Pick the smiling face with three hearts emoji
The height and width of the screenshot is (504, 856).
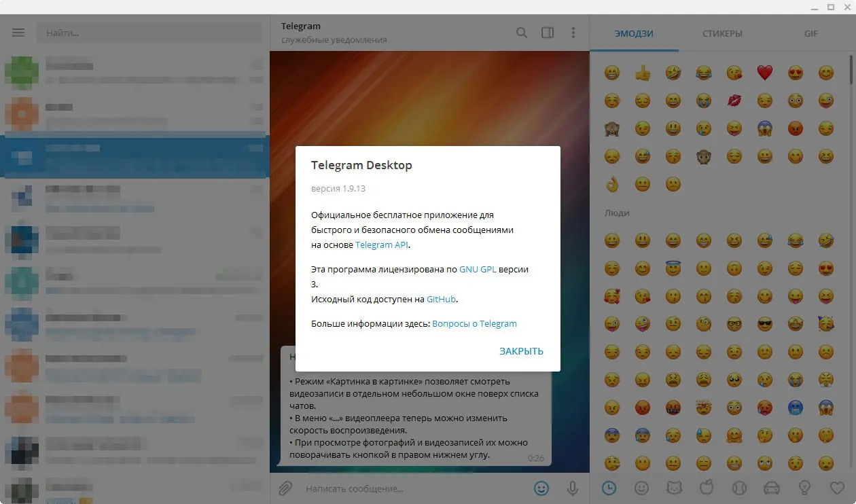pyautogui.click(x=612, y=295)
